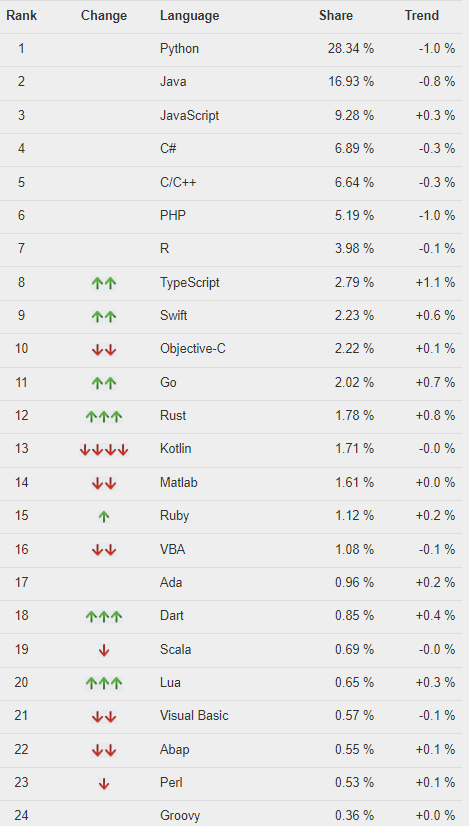Click the Groovy language entry

(180, 816)
